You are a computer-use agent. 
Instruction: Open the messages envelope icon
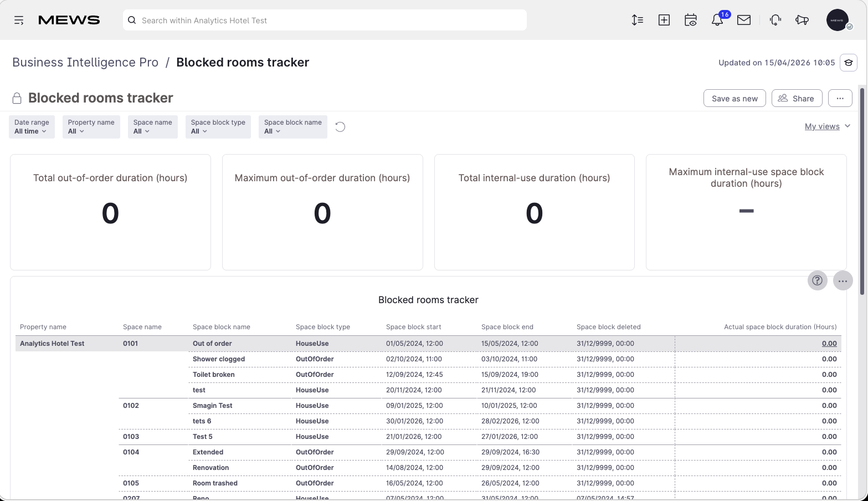coord(744,21)
